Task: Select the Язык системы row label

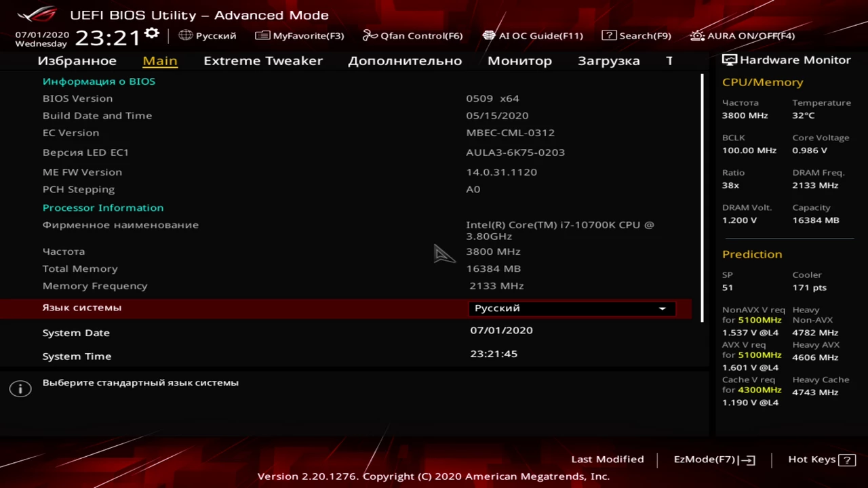Action: pos(82,308)
